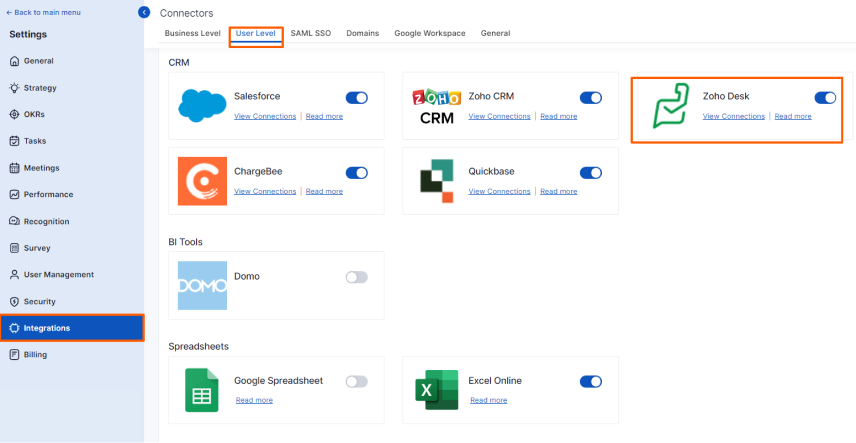Click the Billing document icon
This screenshot has width=856, height=443.
click(x=15, y=355)
